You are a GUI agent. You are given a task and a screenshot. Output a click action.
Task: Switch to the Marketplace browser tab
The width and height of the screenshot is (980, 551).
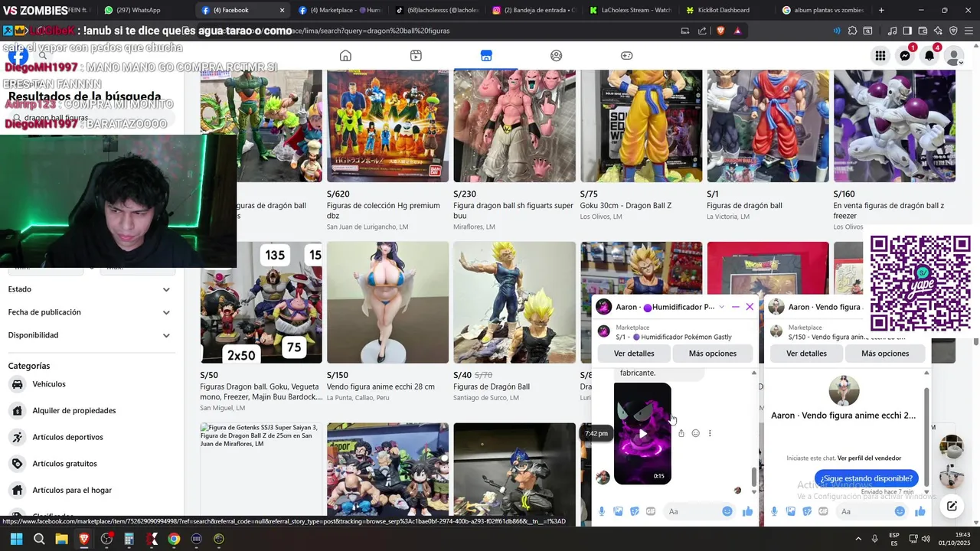pos(339,10)
